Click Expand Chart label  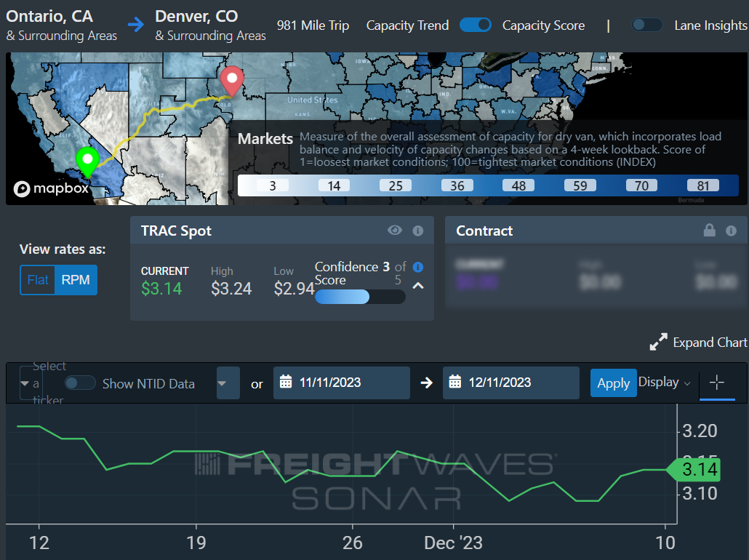[710, 343]
